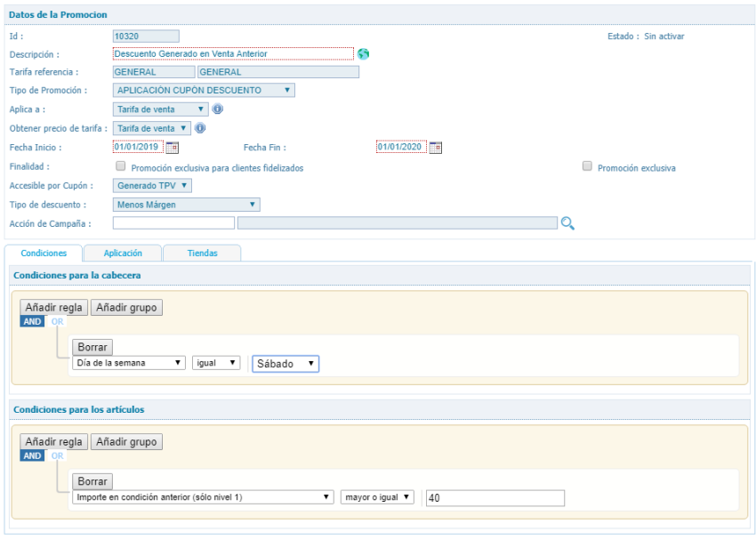Click Añadir grupo in artículos conditions
The width and height of the screenshot is (756, 540).
click(x=126, y=441)
